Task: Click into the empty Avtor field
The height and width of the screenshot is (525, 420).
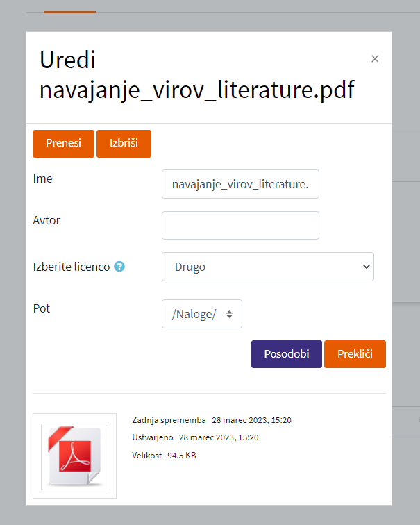Action: (x=240, y=225)
